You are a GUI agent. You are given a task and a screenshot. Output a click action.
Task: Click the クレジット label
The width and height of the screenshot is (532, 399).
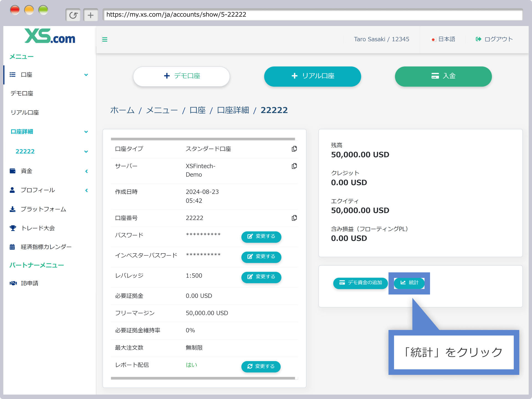point(345,173)
